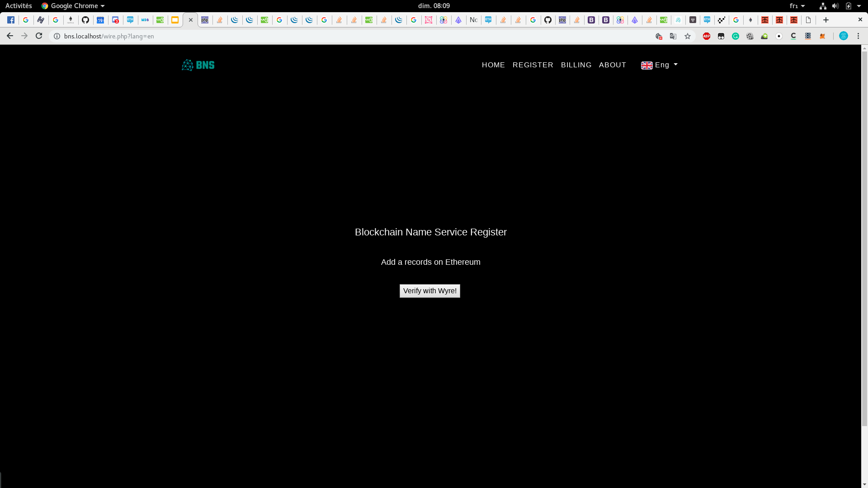Click the Grammarly extension icon
The height and width of the screenshot is (488, 868).
coord(736,36)
